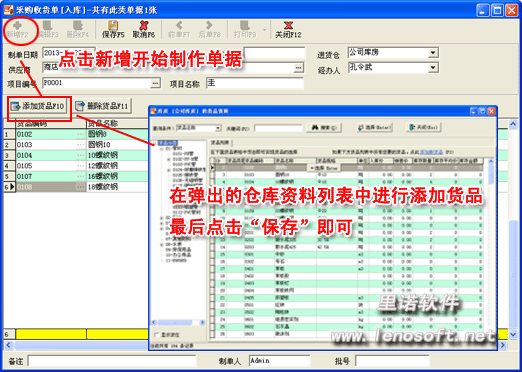Image resolution: width=522 pixels, height=372 pixels.
Task: Open the 经办人 handler dropdown
Action: (x=433, y=68)
